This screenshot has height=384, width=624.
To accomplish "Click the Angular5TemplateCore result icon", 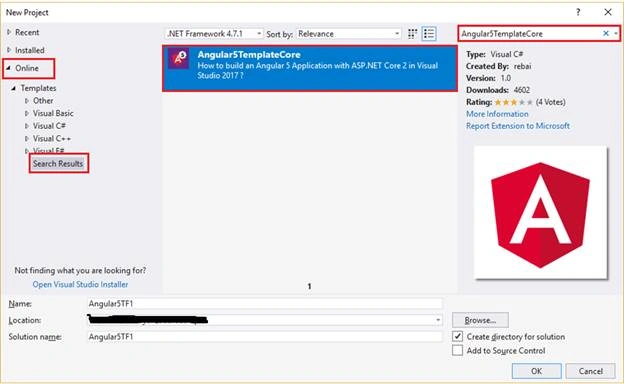I will click(x=178, y=58).
